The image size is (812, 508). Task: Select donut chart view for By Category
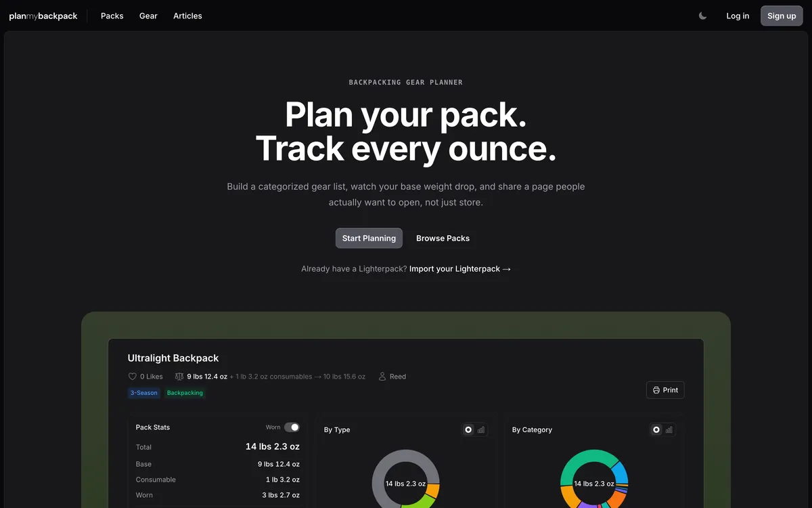point(656,429)
